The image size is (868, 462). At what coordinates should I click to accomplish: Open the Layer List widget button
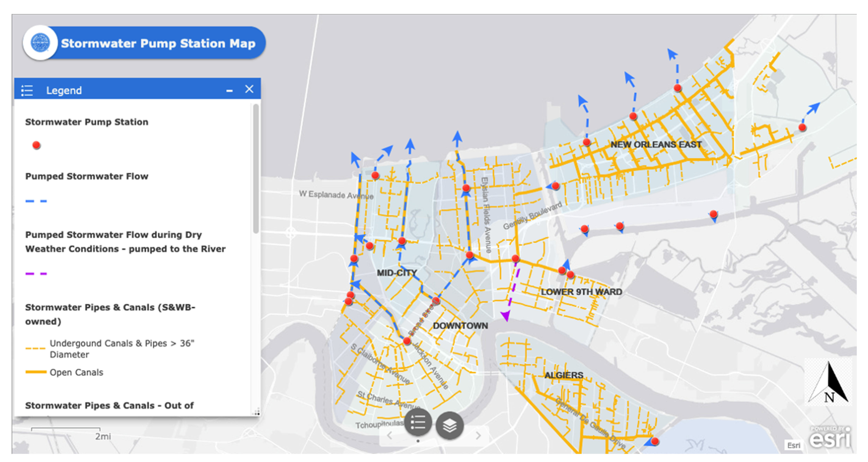(x=449, y=425)
